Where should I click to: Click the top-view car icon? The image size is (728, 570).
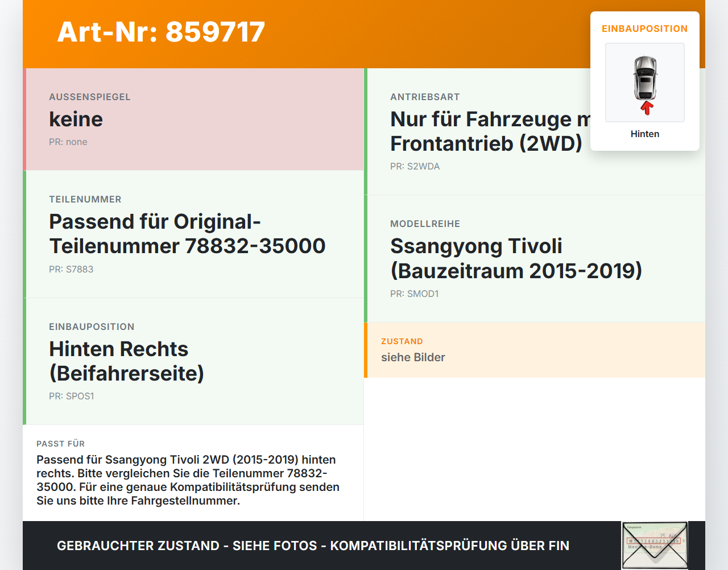(645, 79)
